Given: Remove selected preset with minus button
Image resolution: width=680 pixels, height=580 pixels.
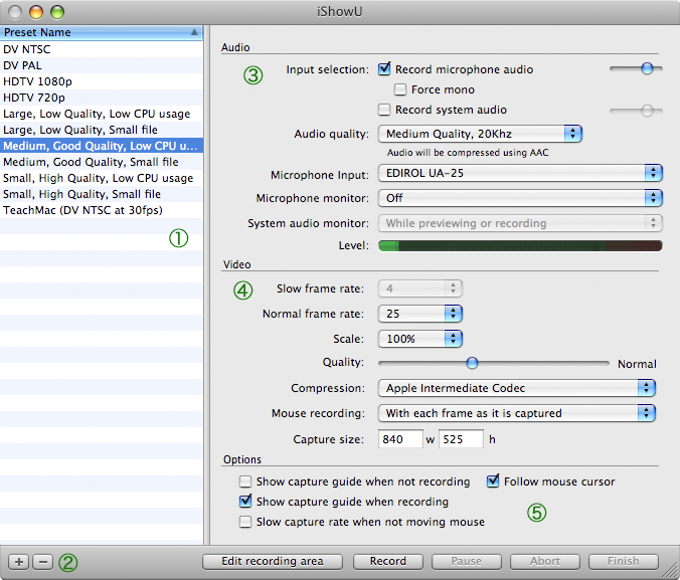Looking at the screenshot, I should click(43, 562).
